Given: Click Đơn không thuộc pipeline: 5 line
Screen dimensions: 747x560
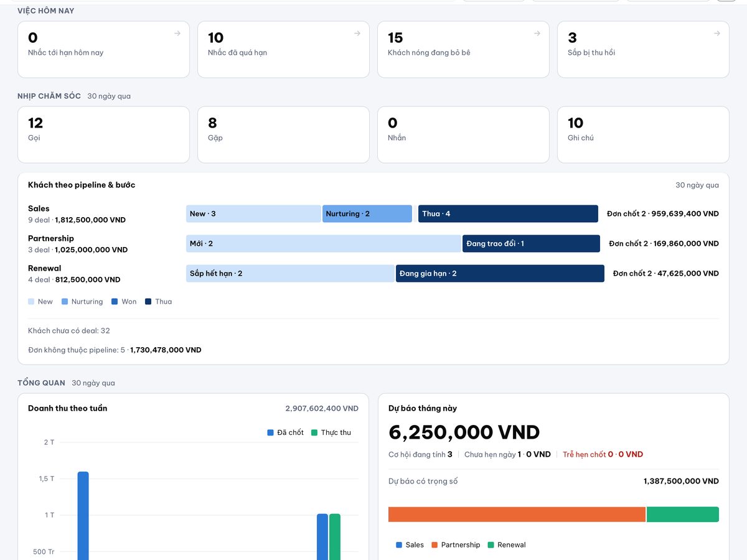Looking at the screenshot, I should tap(115, 350).
